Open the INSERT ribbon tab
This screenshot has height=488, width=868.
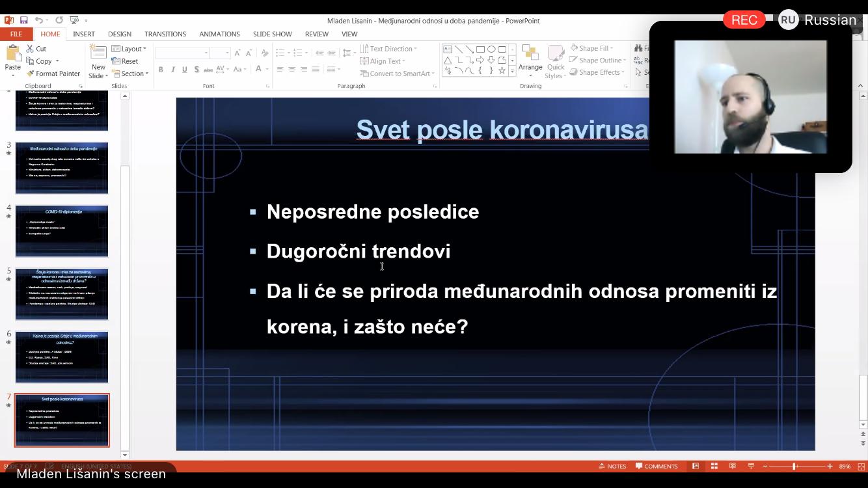(x=83, y=34)
